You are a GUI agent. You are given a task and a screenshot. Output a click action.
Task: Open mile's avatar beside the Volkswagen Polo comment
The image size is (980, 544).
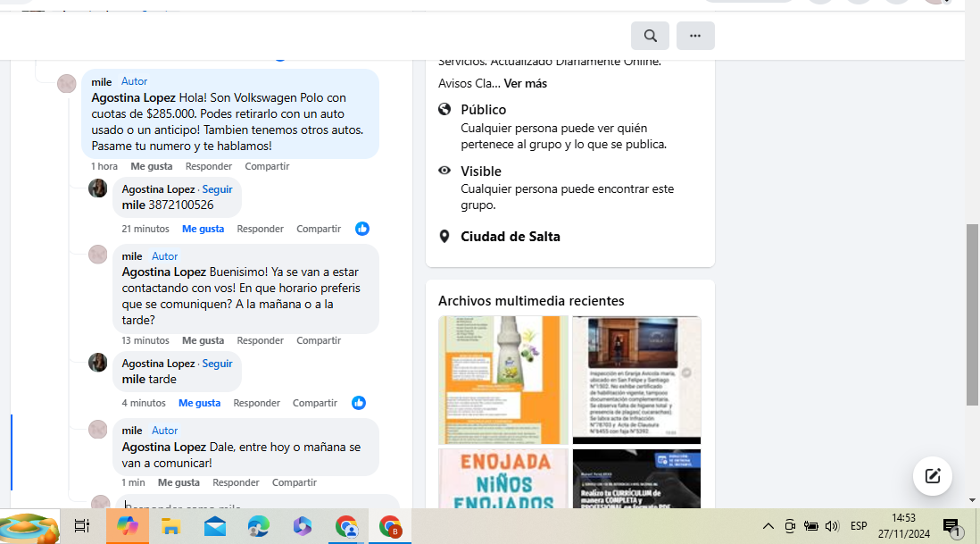tap(66, 83)
